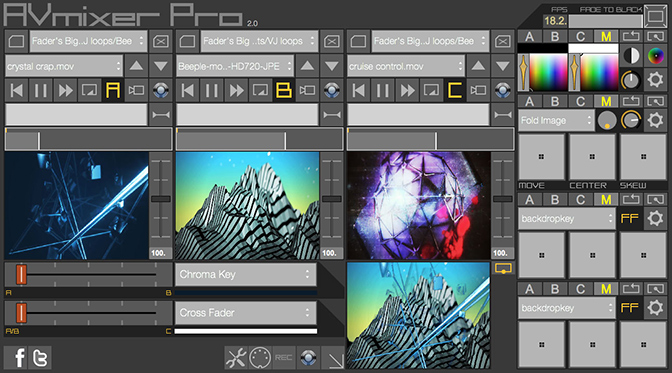
Task: Click bottom sphere output icon
Action: tap(308, 358)
